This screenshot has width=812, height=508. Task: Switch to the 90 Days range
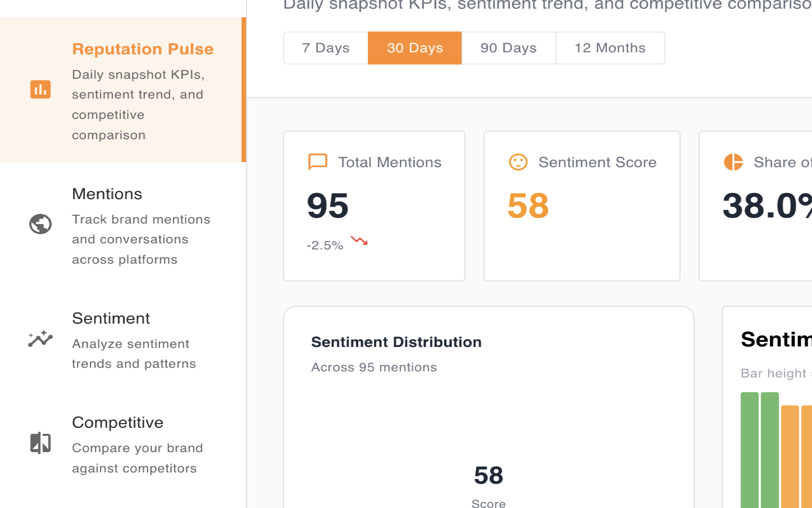(x=509, y=48)
